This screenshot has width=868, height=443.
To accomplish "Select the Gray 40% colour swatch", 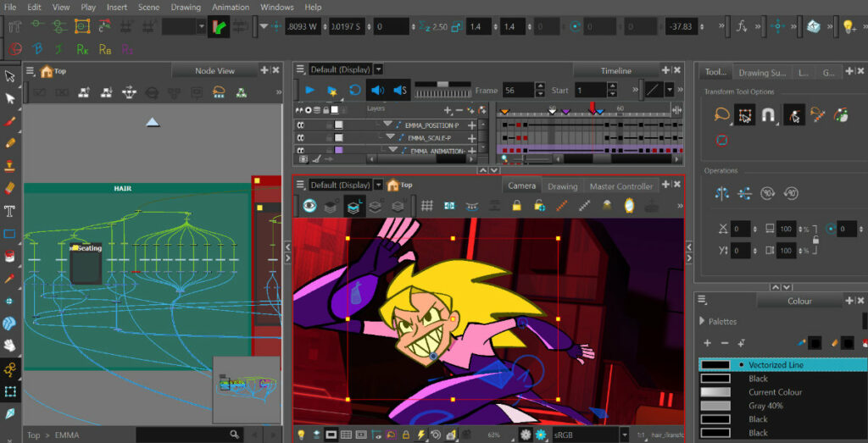I will pyautogui.click(x=715, y=406).
